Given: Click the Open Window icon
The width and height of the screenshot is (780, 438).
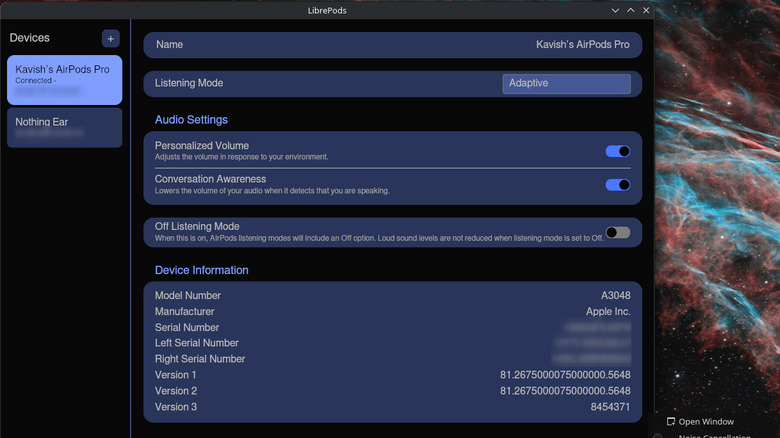Looking at the screenshot, I should pyautogui.click(x=671, y=422).
